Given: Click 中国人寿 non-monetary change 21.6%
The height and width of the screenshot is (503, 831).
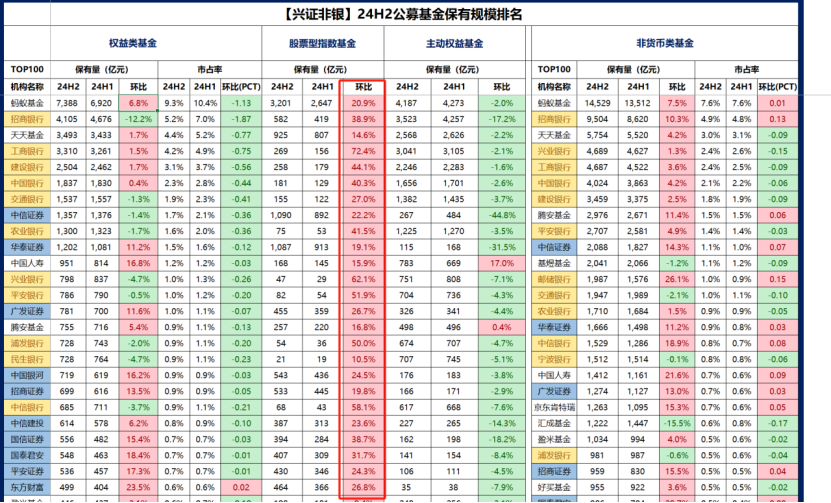Looking at the screenshot, I should (x=677, y=375).
